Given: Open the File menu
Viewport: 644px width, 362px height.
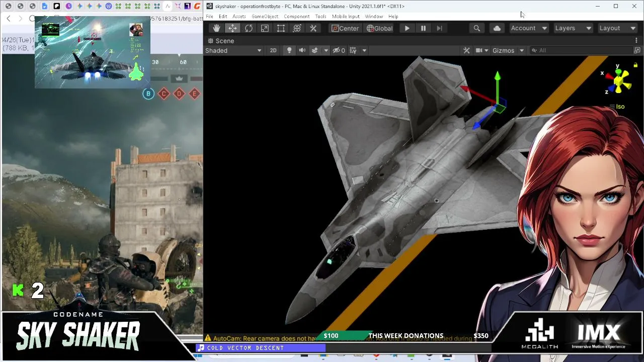Looking at the screenshot, I should click(209, 17).
